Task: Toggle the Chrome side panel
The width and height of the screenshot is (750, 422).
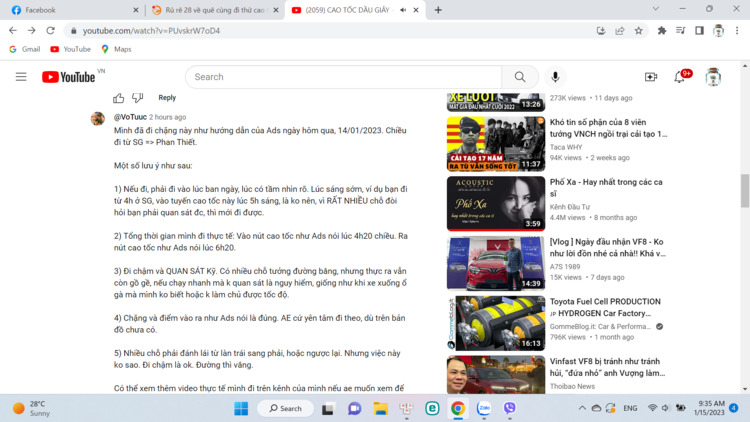Action: tap(699, 31)
